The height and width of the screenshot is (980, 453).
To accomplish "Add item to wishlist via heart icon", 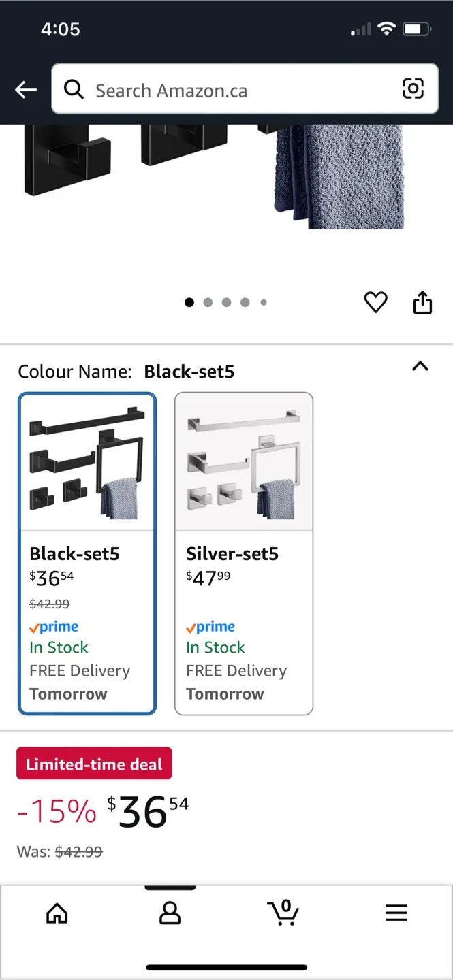I will 375,302.
